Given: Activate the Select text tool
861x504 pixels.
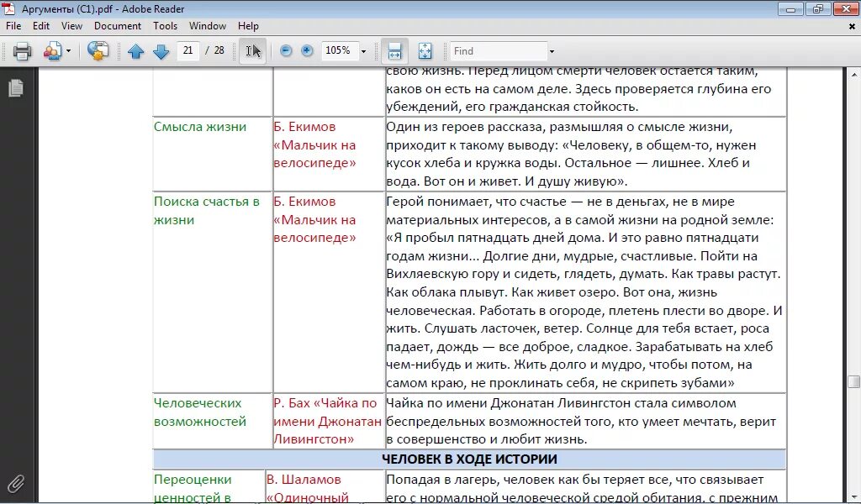Looking at the screenshot, I should [251, 51].
